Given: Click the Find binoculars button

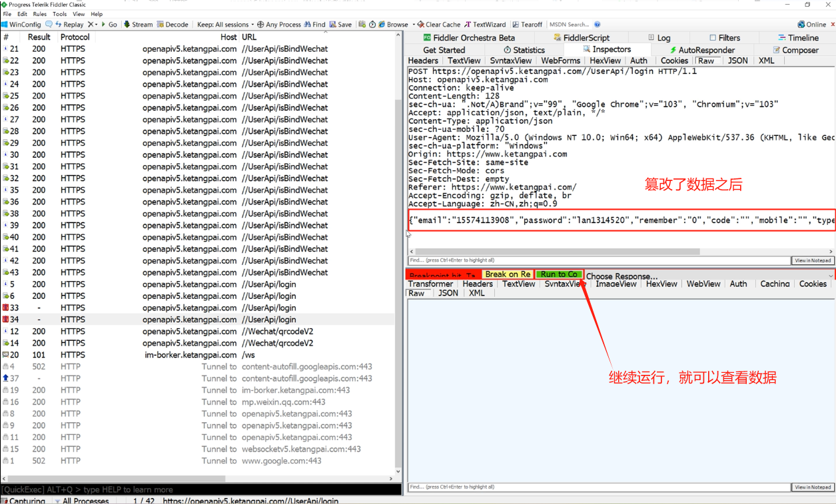Looking at the screenshot, I should coord(314,25).
